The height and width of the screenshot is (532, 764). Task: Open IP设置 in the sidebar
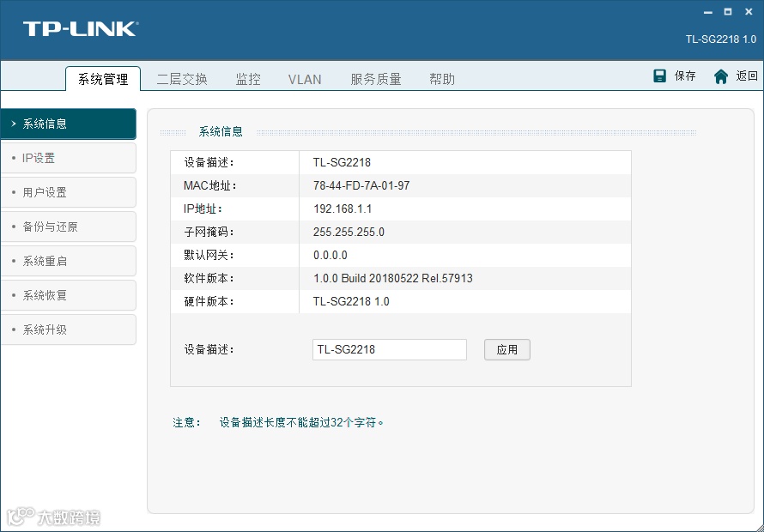[x=68, y=158]
